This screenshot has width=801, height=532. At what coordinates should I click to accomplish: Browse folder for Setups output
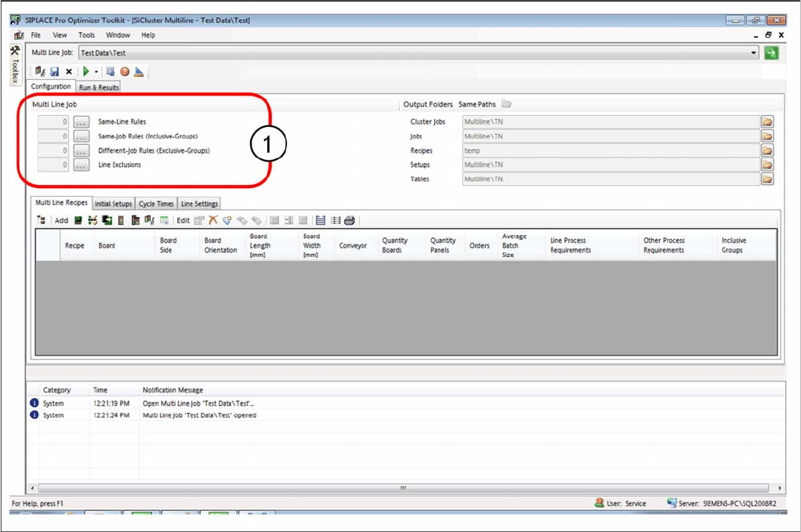tap(767, 165)
